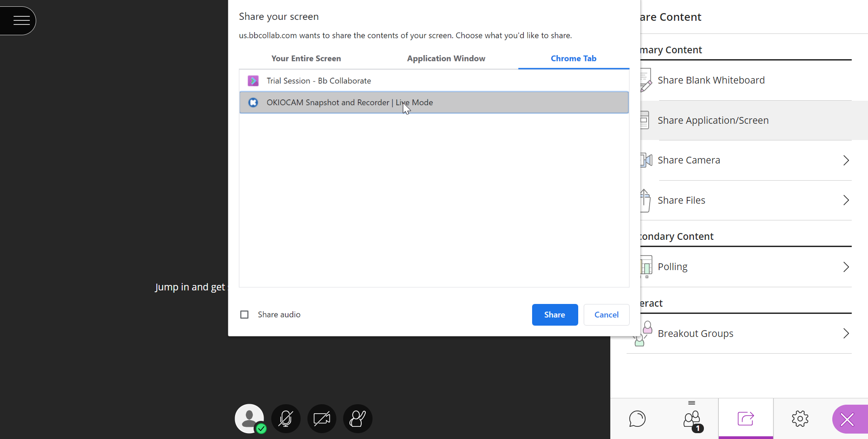Open the chat panel icon

(637, 419)
